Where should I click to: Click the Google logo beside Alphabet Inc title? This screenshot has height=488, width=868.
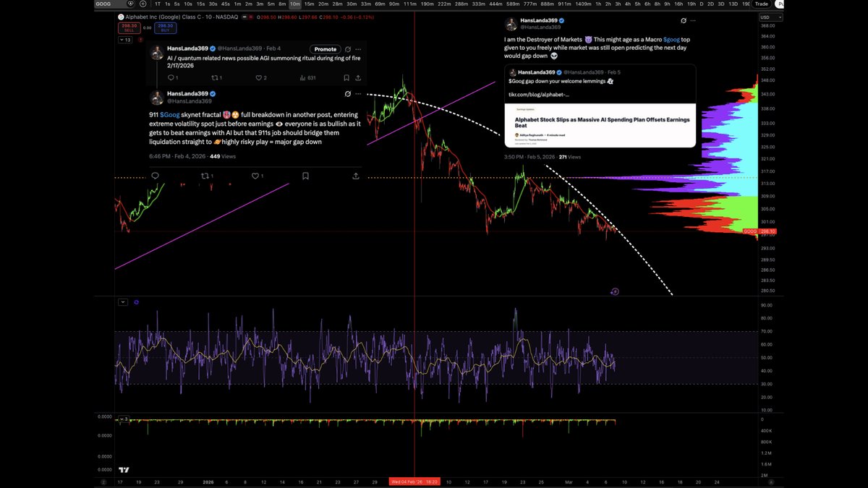pos(121,17)
